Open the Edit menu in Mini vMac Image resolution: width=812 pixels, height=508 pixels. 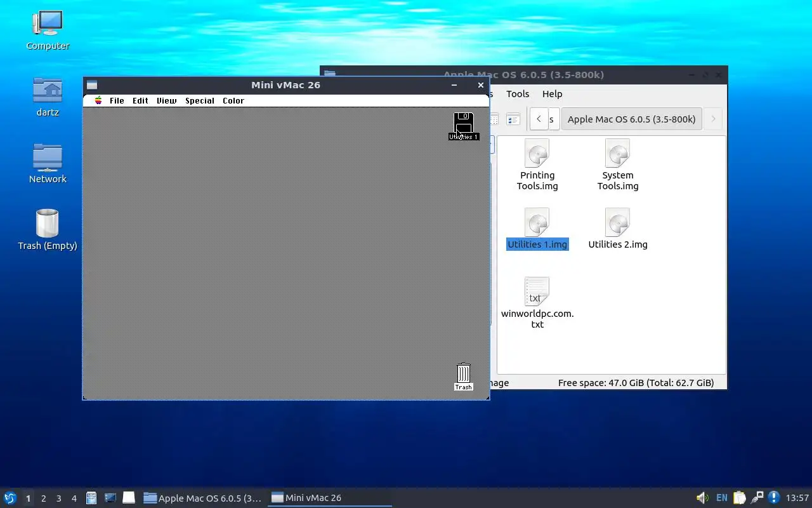point(140,100)
